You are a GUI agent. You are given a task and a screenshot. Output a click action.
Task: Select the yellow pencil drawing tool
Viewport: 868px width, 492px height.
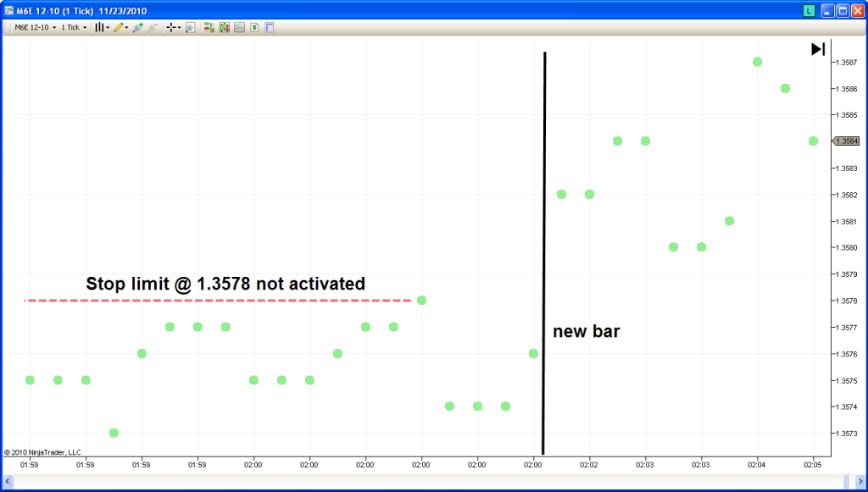pos(120,27)
